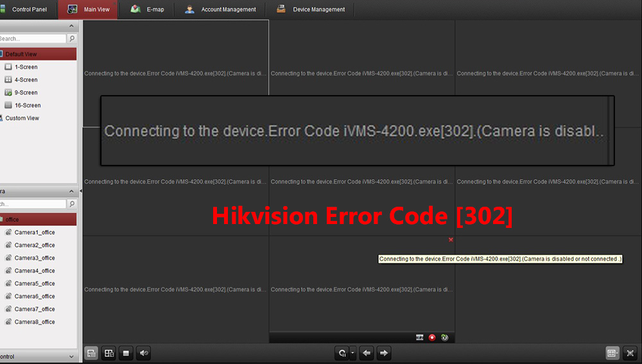The height and width of the screenshot is (364, 642).
Task: Start the auto-switch cycle button
Action: tap(342, 353)
